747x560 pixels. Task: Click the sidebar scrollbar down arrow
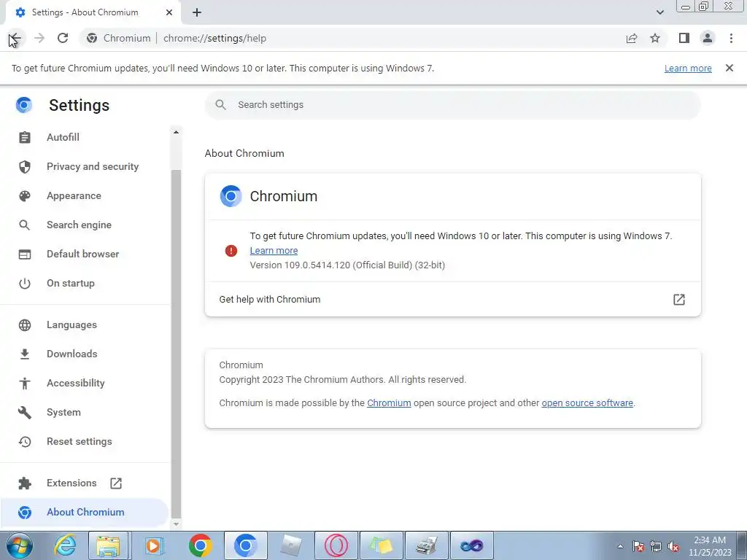click(x=176, y=524)
